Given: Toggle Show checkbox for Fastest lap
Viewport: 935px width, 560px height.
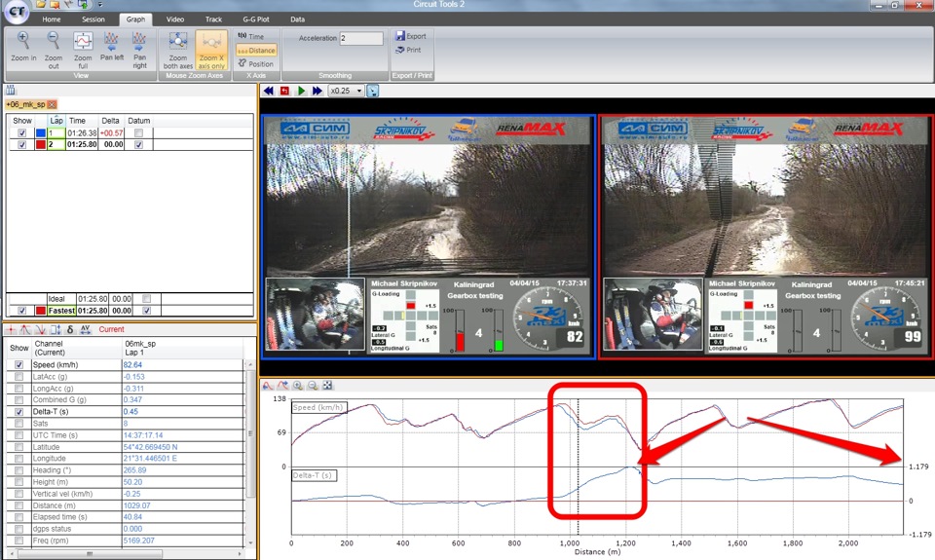Looking at the screenshot, I should (x=22, y=311).
